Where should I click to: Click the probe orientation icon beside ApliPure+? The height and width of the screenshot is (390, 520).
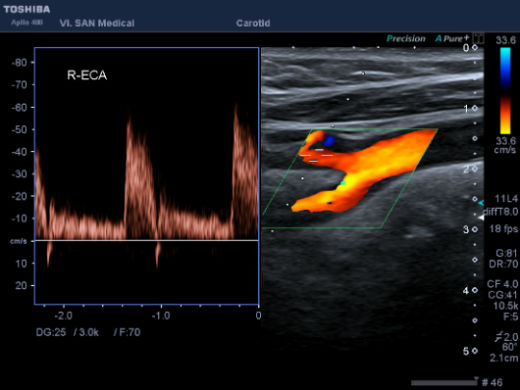click(479, 38)
